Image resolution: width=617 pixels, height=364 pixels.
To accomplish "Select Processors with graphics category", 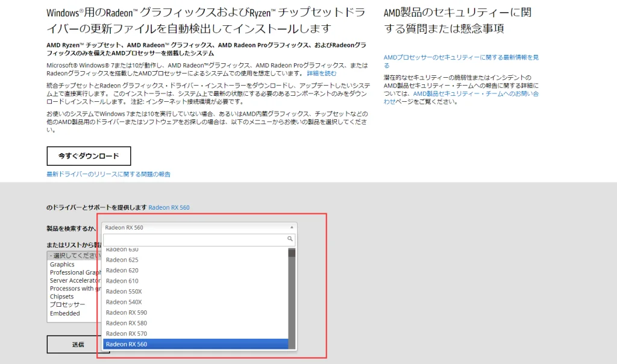I will point(74,289).
